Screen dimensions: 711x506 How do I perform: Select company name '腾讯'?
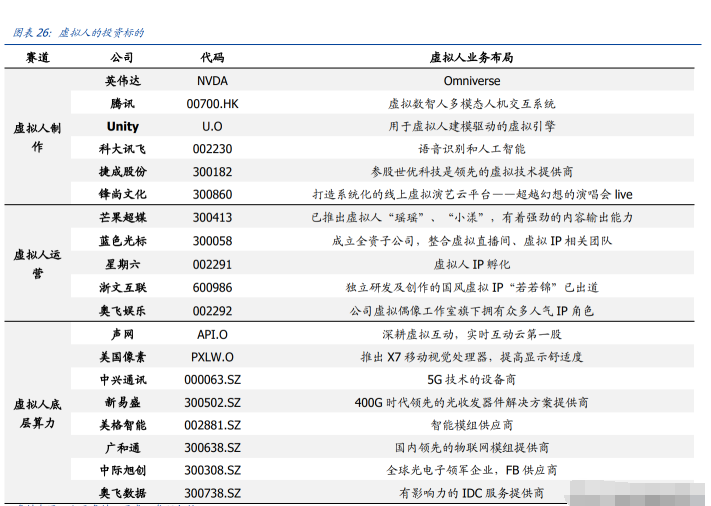[122, 103]
